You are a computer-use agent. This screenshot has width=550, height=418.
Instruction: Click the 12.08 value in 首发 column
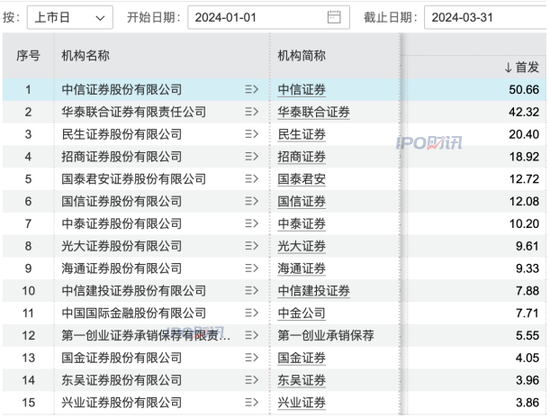click(524, 202)
